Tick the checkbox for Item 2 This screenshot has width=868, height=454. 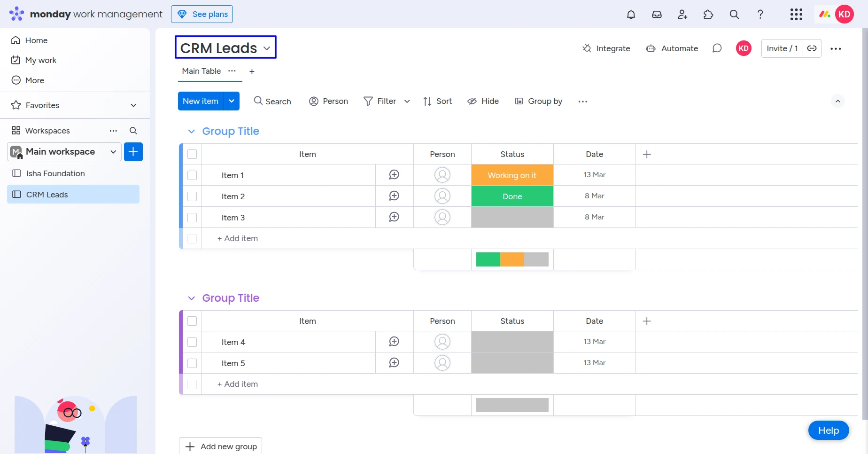point(192,196)
